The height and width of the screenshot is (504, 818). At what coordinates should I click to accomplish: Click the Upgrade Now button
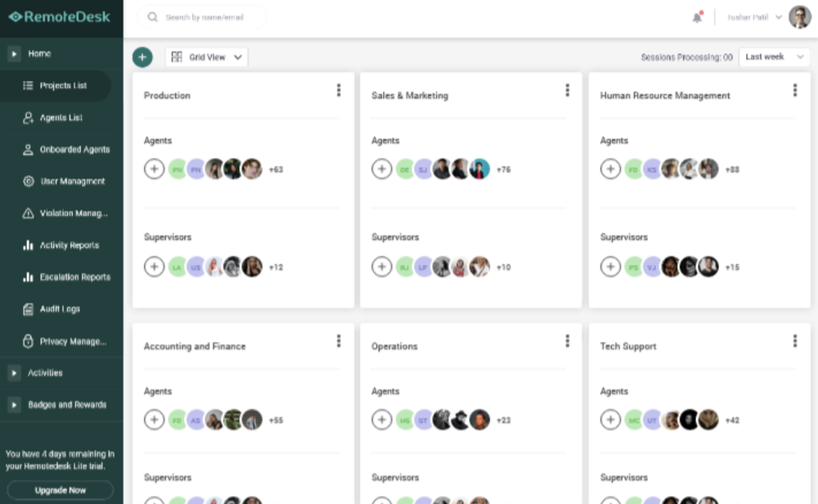click(x=61, y=490)
